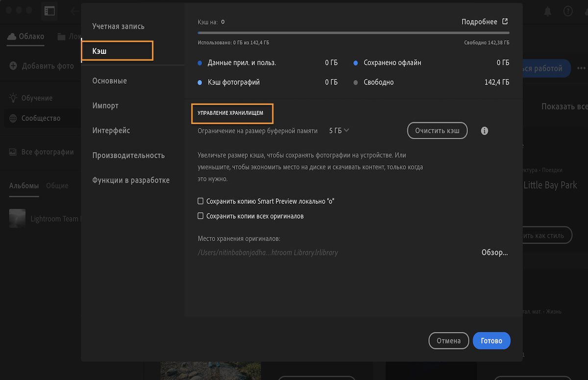Click the external link icon beside Подробнее
The width and height of the screenshot is (588, 380).
(506, 22)
